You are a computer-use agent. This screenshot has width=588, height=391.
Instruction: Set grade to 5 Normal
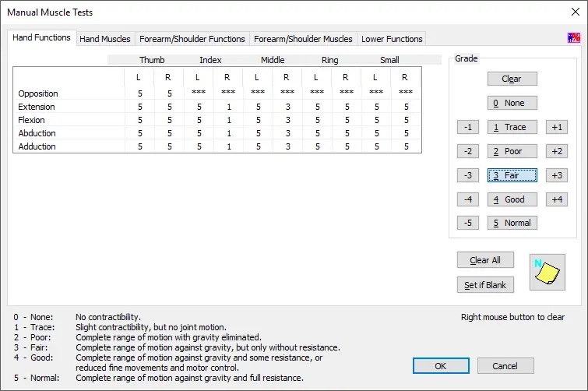pos(512,223)
